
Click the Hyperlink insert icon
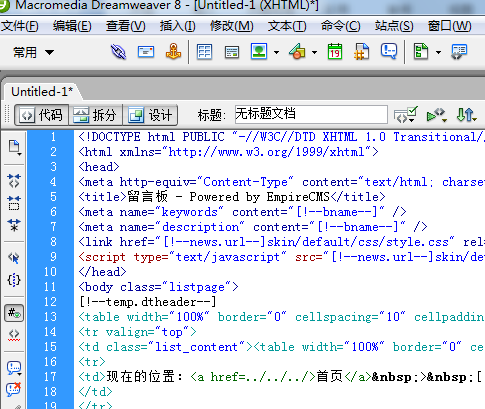118,52
